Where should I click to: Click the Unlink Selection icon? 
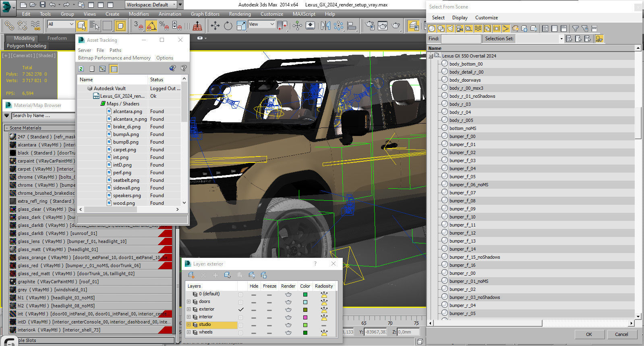22,26
